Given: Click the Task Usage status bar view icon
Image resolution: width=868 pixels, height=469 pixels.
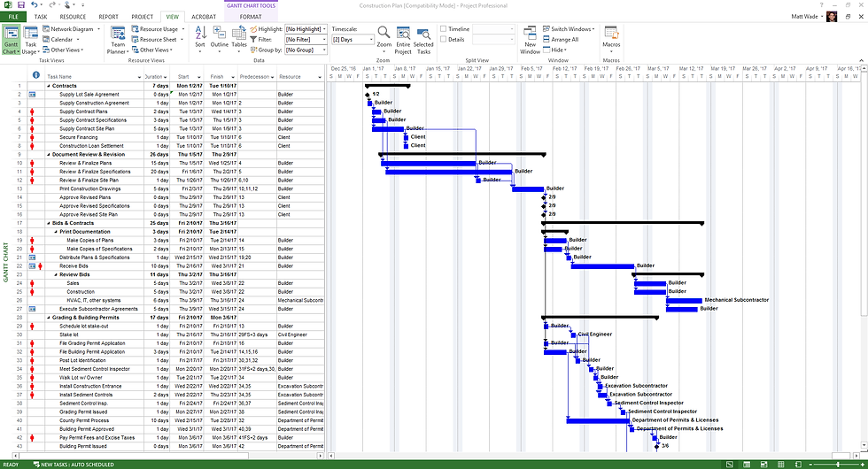Looking at the screenshot, I should tap(747, 465).
